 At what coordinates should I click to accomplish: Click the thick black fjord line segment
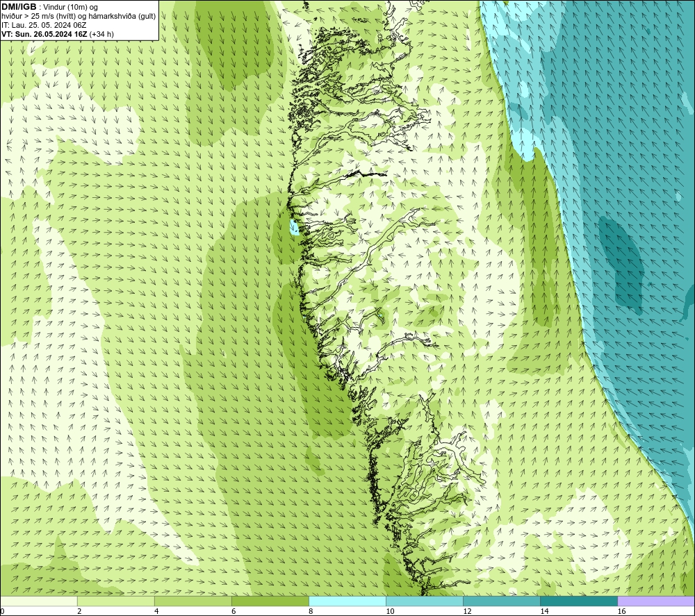tap(368, 174)
